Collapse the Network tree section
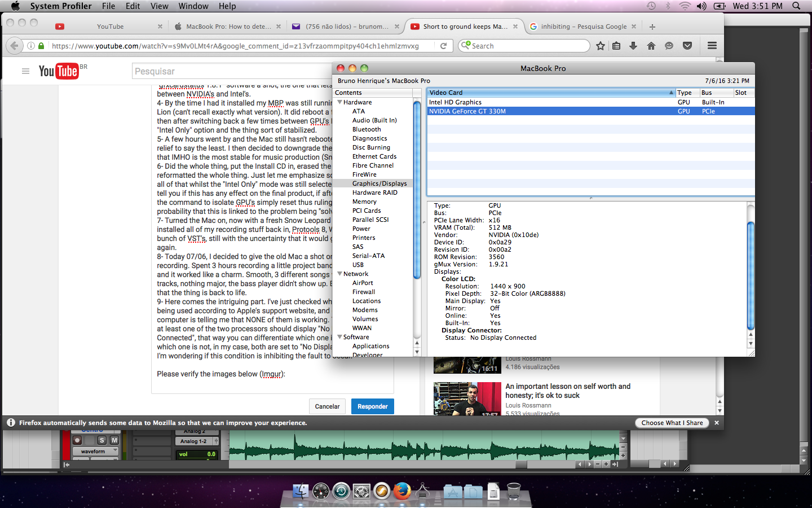Image resolution: width=812 pixels, height=508 pixels. [x=339, y=274]
